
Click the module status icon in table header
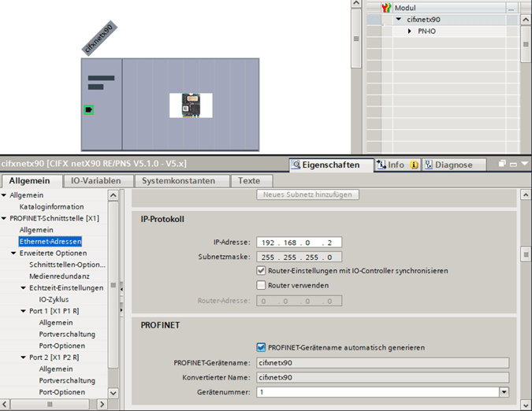pyautogui.click(x=385, y=7)
